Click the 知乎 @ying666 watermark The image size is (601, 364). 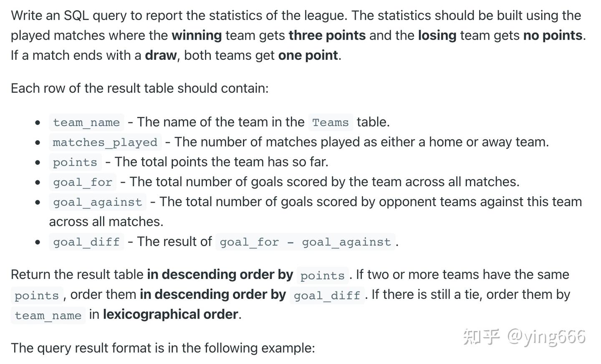pyautogui.click(x=524, y=336)
